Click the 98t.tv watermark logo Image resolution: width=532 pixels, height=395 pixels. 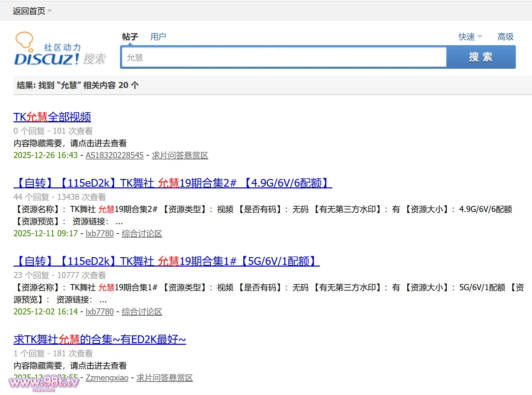point(44,383)
